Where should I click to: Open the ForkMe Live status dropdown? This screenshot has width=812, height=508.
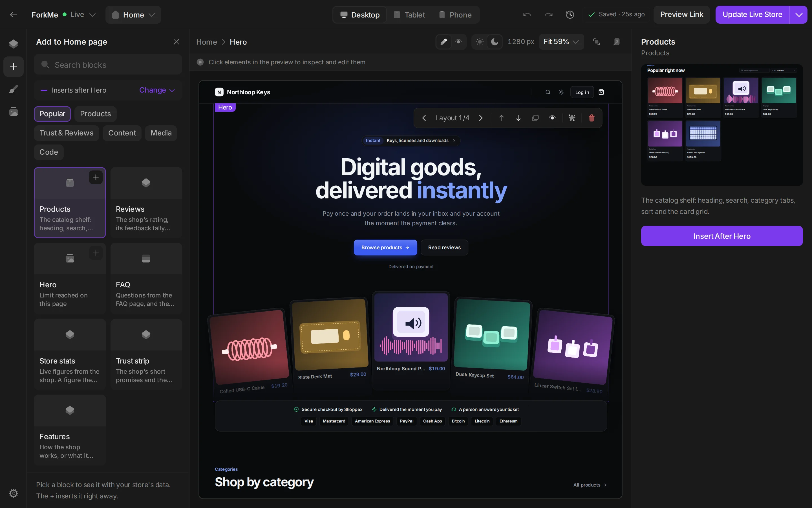(64, 14)
